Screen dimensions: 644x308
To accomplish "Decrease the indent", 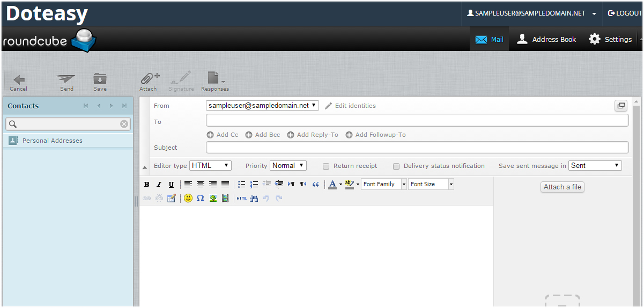I will coord(267,184).
